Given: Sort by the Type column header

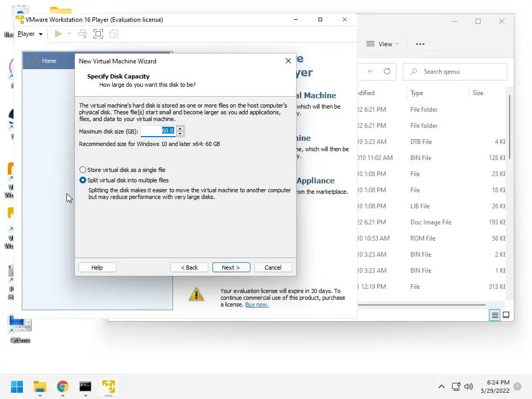Looking at the screenshot, I should [x=417, y=93].
